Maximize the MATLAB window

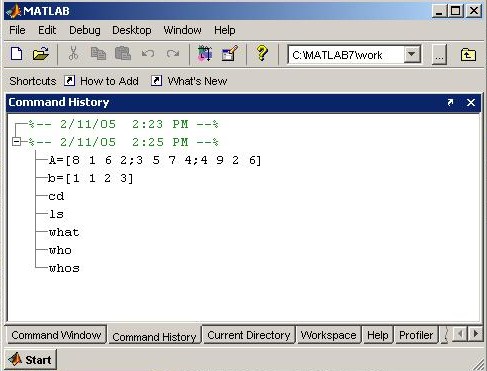(x=456, y=11)
